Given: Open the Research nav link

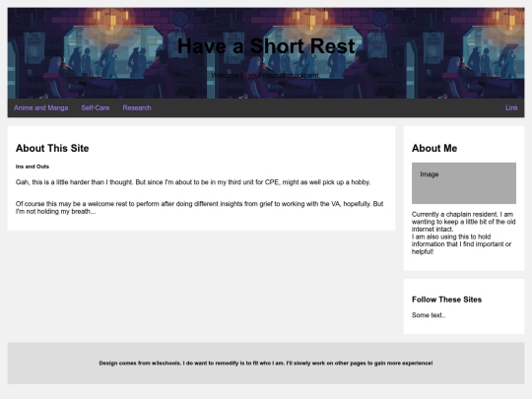Looking at the screenshot, I should pyautogui.click(x=137, y=108).
